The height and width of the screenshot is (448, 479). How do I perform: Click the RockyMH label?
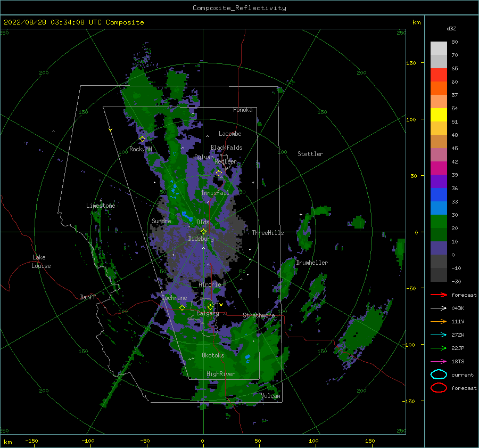tap(141, 149)
